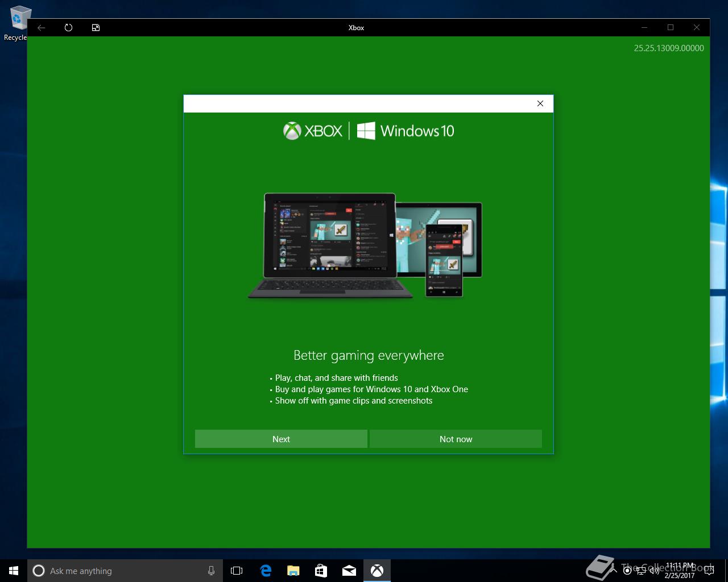
Task: Click the Xbox window title text
Action: (356, 27)
